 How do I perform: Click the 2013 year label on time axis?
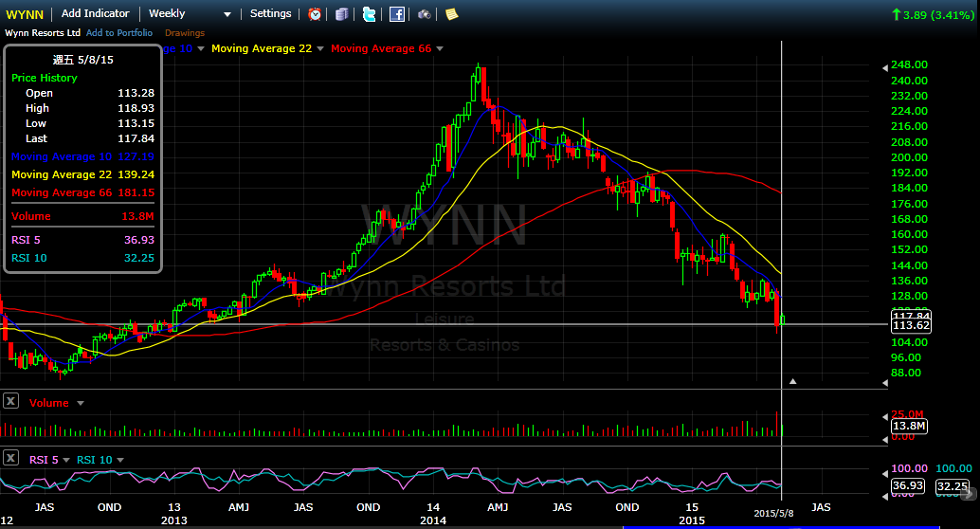[x=173, y=520]
